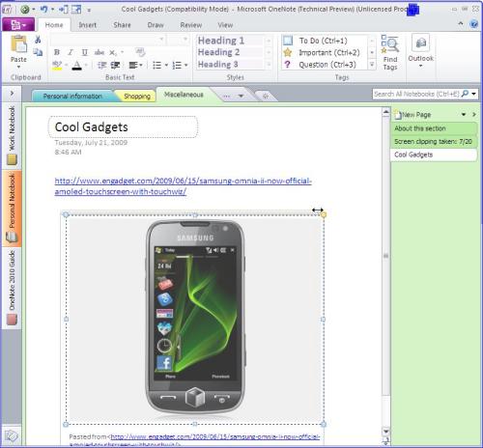The height and width of the screenshot is (448, 483).
Task: Click the bulleted list icon
Action: (156, 66)
